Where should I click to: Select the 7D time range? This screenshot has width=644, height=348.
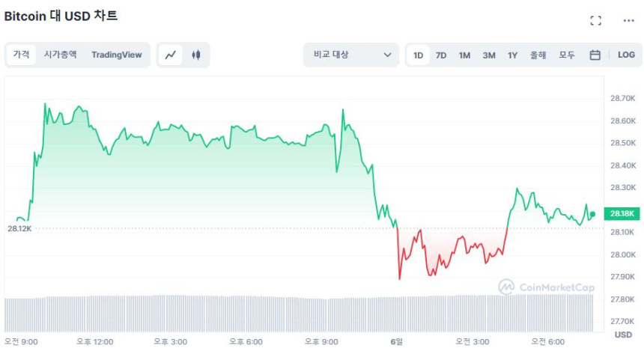click(x=441, y=55)
